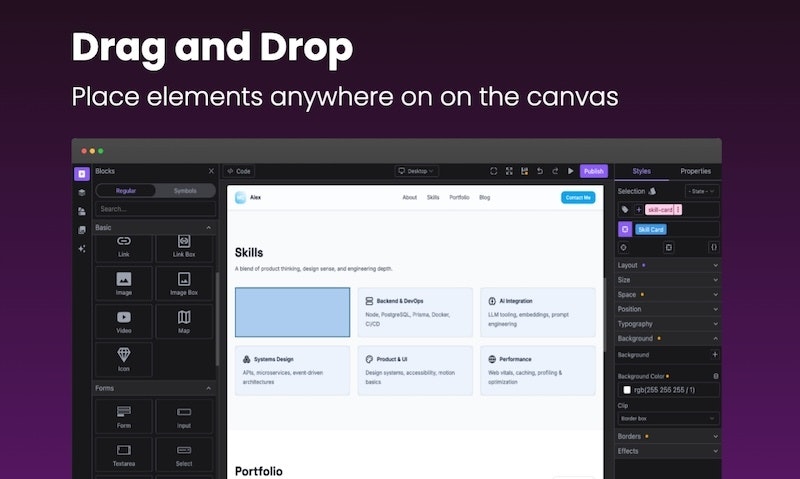Open the Code editor button
The width and height of the screenshot is (800, 479).
coord(238,171)
